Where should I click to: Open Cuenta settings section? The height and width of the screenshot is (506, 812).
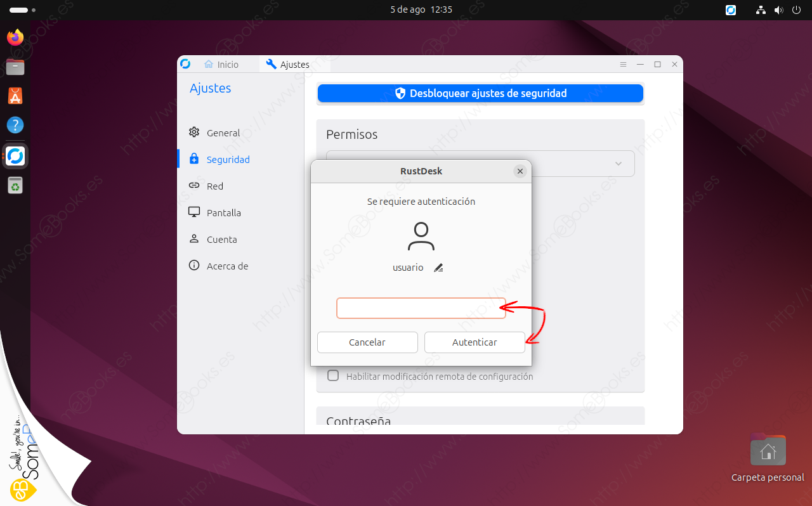click(x=213, y=239)
